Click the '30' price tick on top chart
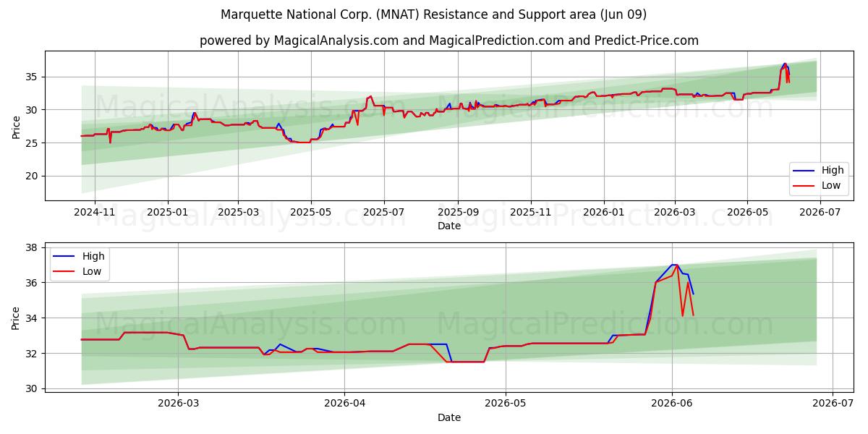The image size is (868, 434). tap(33, 110)
